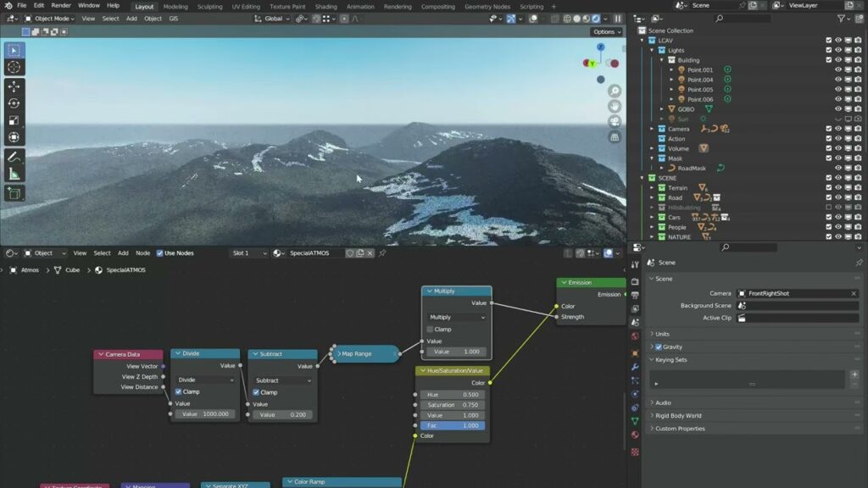Expand the Map Range node

pyautogui.click(x=339, y=353)
